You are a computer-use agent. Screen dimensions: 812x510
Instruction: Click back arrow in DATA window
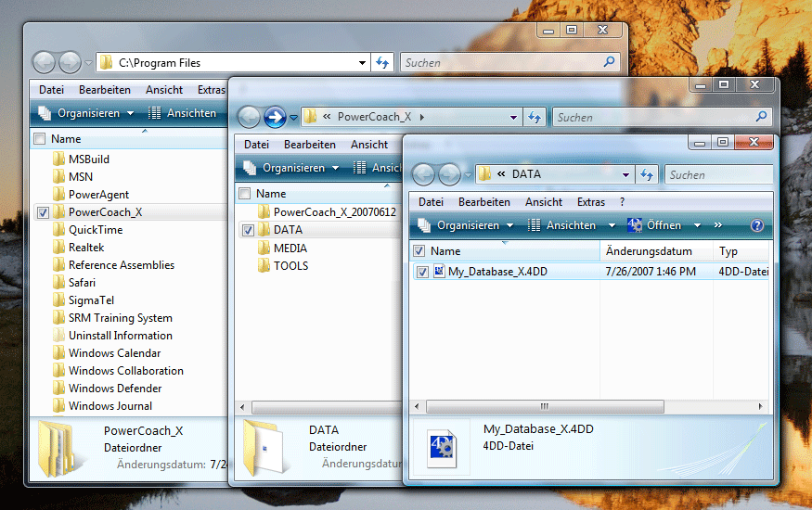click(x=423, y=175)
